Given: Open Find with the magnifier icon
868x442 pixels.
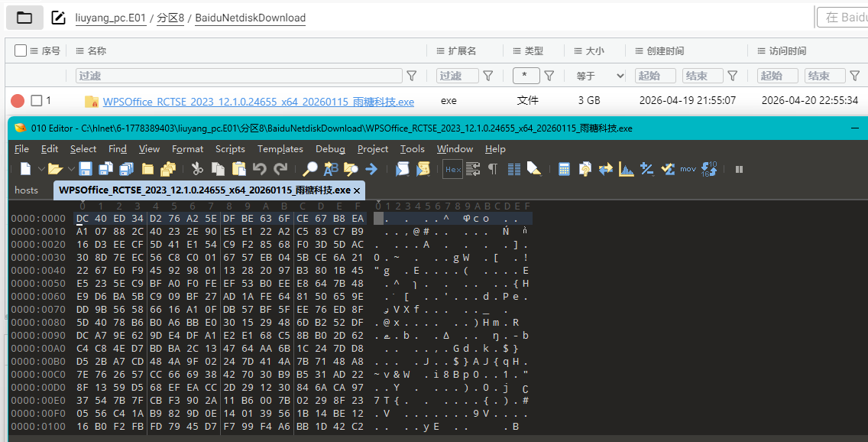Looking at the screenshot, I should click(310, 169).
